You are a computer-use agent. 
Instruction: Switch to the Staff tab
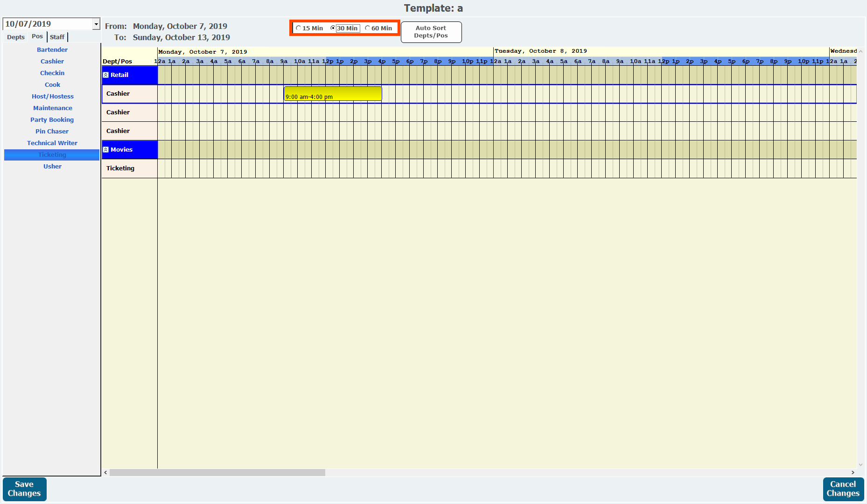coord(57,37)
